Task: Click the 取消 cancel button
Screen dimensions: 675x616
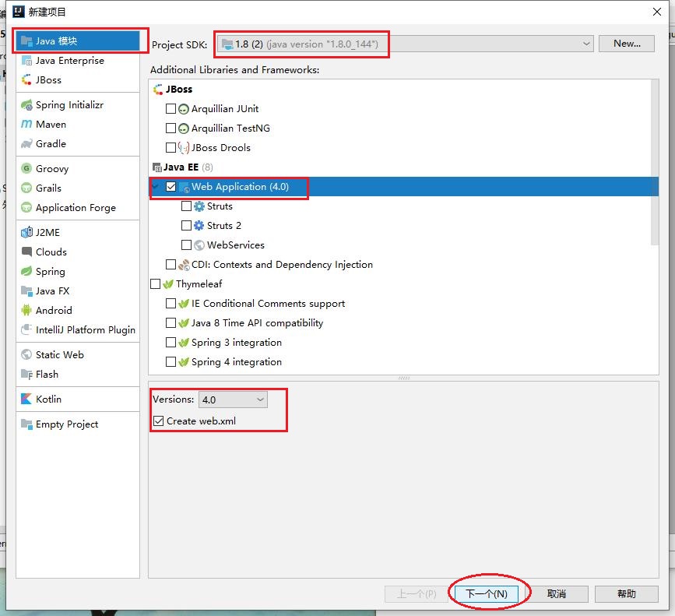Action: tap(556, 594)
